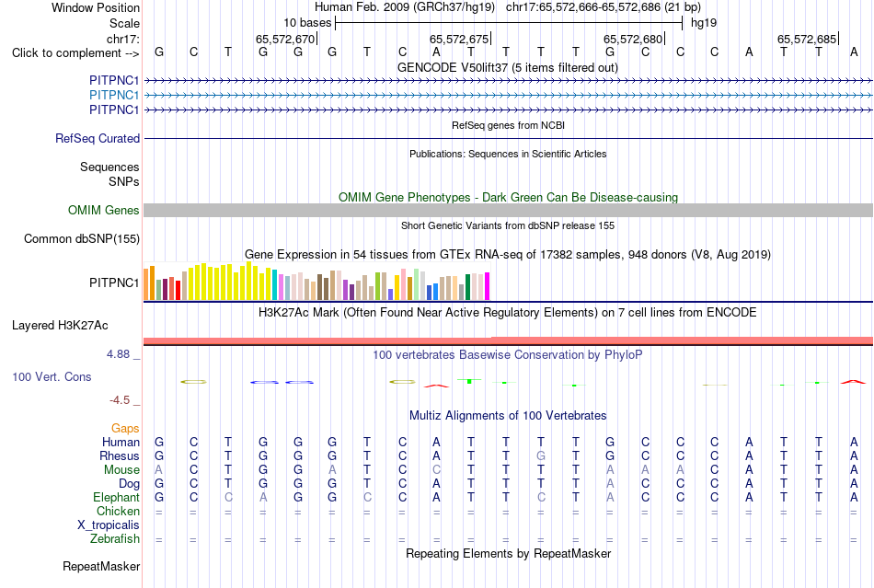Click 'Repeating Elements by RepeatMasker' title
This screenshot has height=588, width=874.
509,553
